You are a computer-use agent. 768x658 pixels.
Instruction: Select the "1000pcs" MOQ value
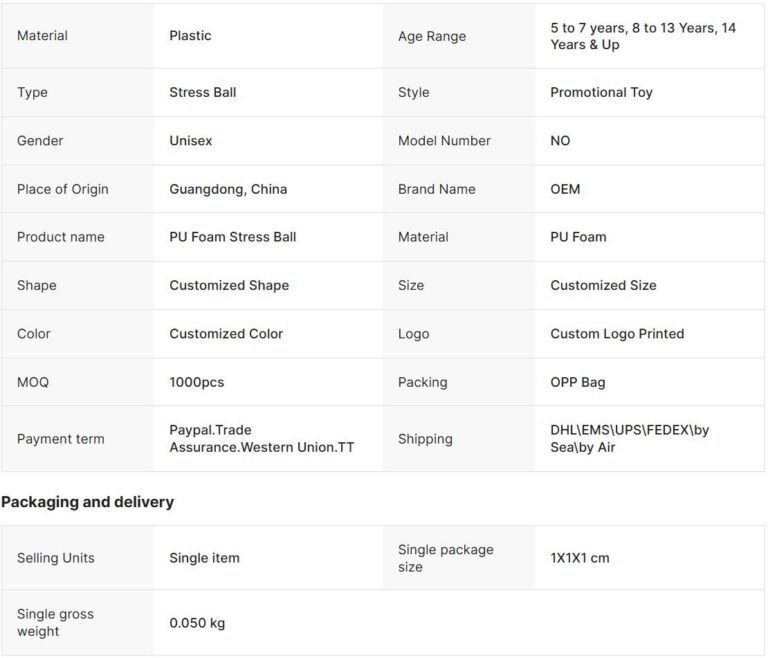pyautogui.click(x=197, y=382)
